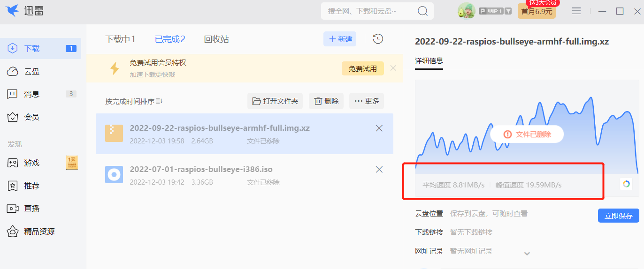Click the 3.36GB size text
Viewport: 644px width, 269px height.
click(202, 182)
